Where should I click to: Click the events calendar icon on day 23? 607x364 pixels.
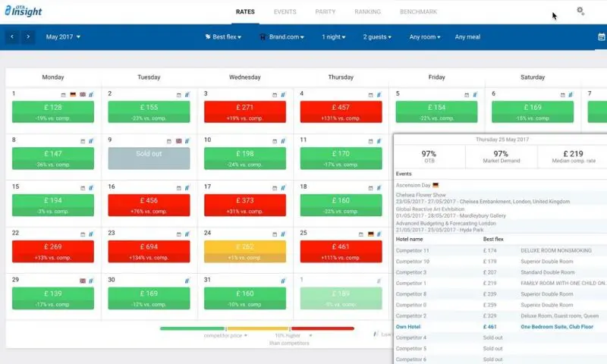(178, 234)
